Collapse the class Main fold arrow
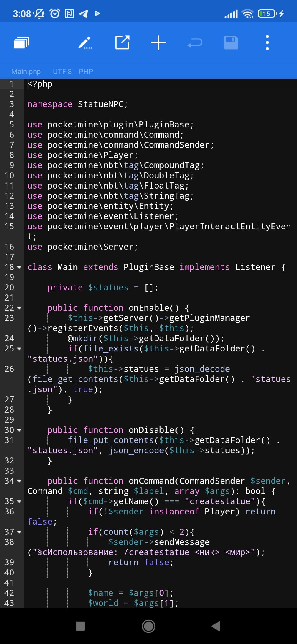Image resolution: width=297 pixels, height=644 pixels. [19, 267]
